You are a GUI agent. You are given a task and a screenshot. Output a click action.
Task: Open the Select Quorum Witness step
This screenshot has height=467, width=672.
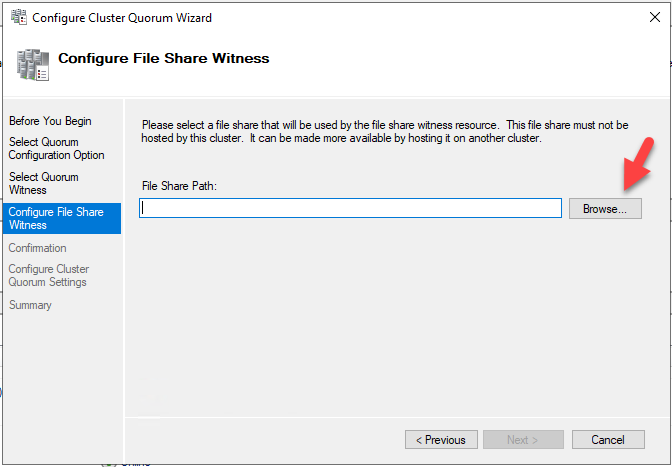(x=44, y=183)
